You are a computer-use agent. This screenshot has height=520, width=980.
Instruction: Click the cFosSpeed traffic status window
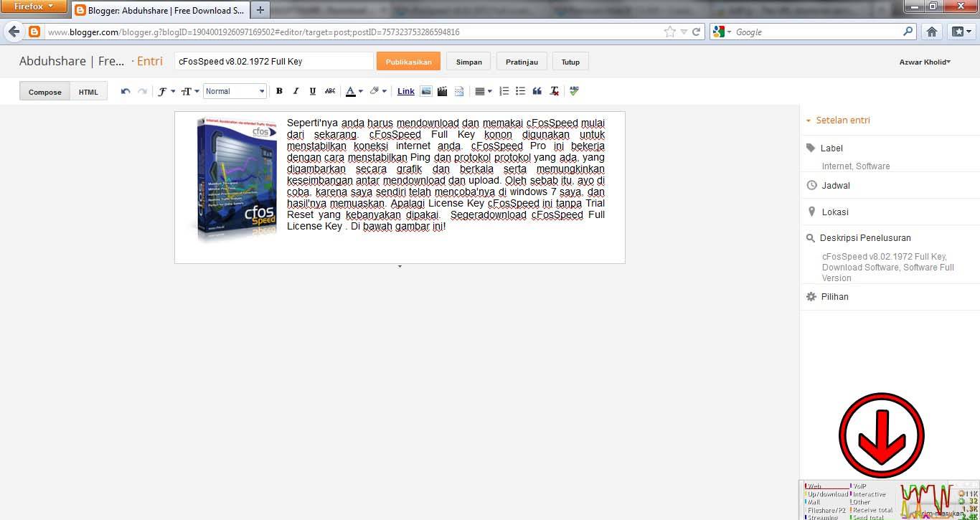pos(890,500)
